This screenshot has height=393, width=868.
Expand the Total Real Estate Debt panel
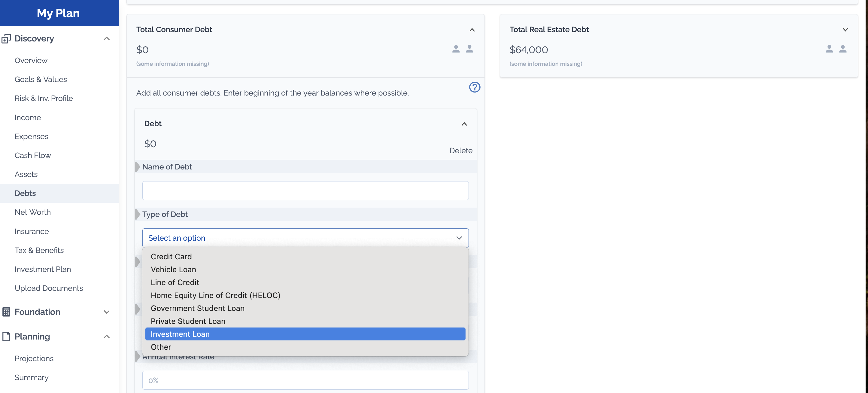845,30
